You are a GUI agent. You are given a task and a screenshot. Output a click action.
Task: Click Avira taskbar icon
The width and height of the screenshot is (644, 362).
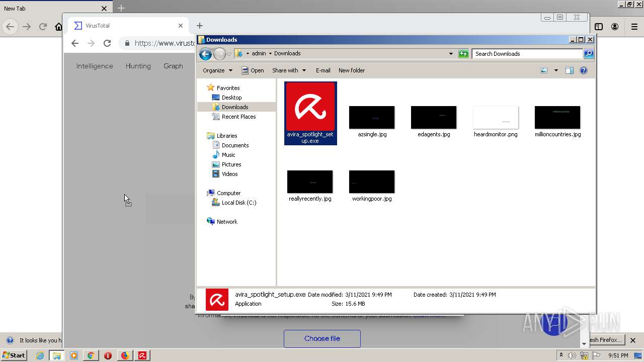(x=142, y=355)
